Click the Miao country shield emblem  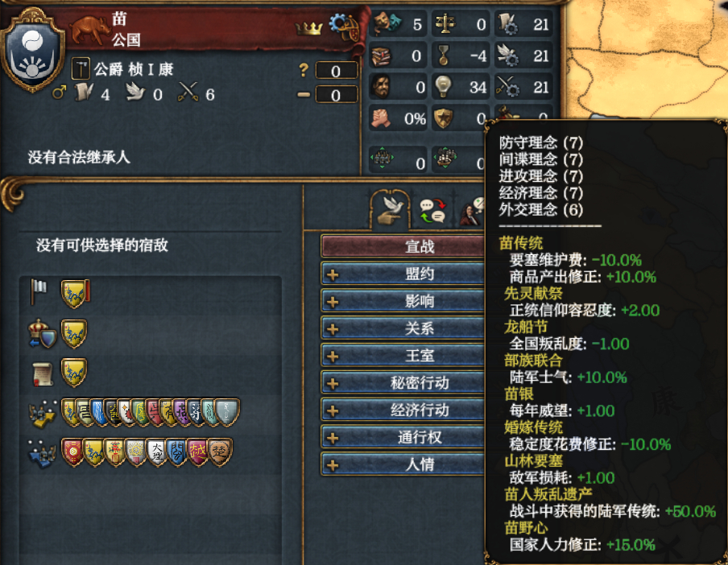click(32, 50)
